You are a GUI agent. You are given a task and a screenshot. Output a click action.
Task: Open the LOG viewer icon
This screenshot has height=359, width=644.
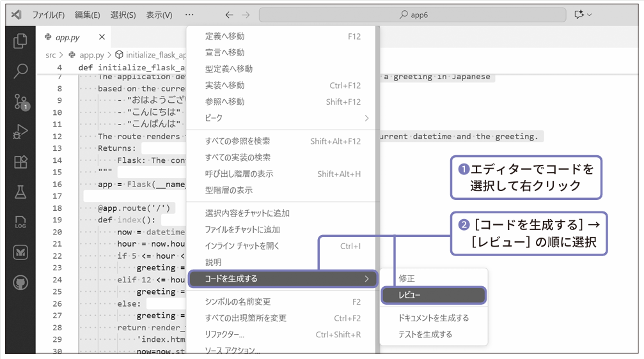pos(20,222)
